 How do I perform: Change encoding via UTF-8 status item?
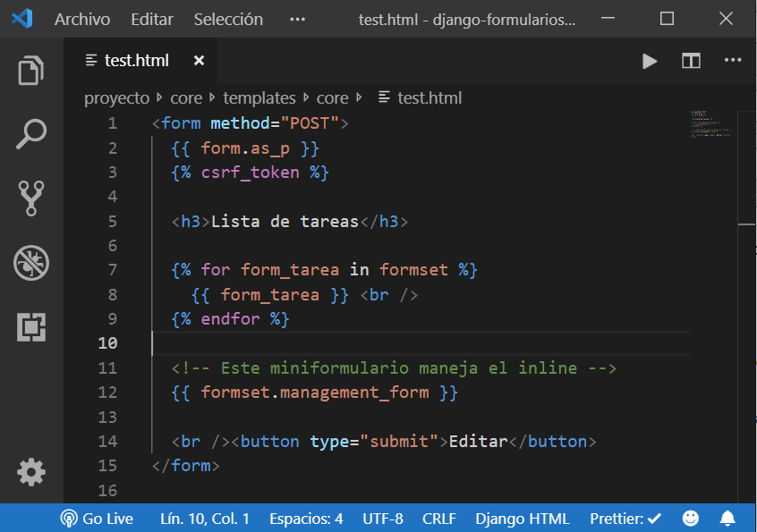pyautogui.click(x=382, y=519)
